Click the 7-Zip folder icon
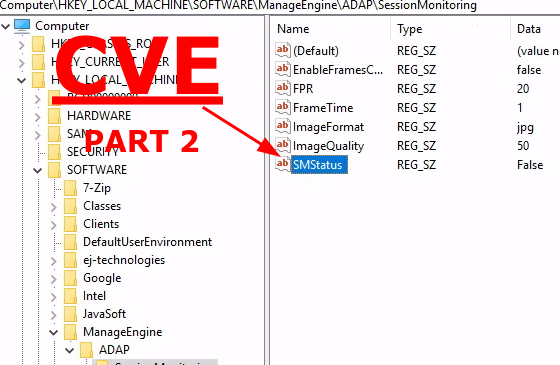 70,188
